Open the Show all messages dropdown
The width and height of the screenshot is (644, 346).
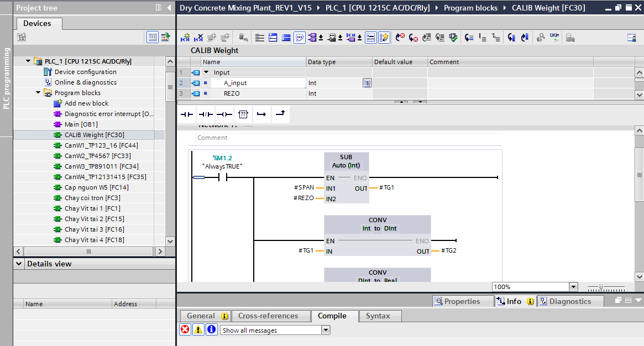pos(326,330)
